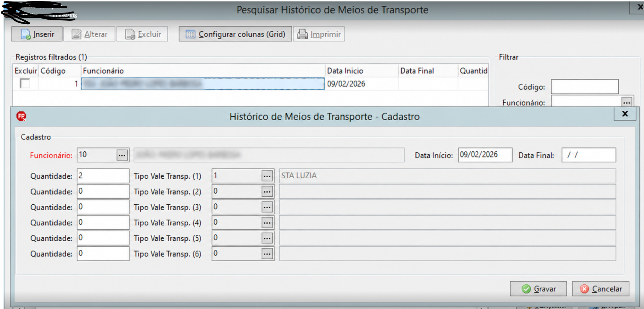
Task: Open lookup for Tipo Vale Transp. (4)
Action: [x=267, y=223]
